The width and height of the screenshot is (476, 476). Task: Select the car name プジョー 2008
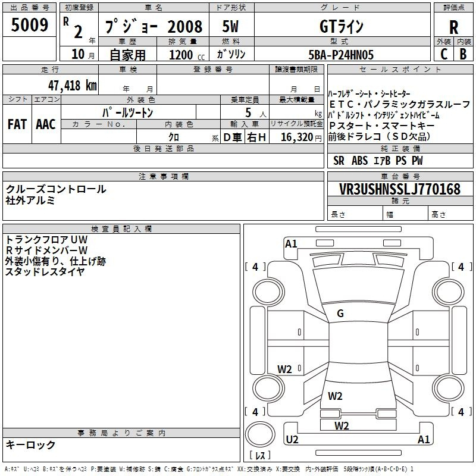pos(154,27)
